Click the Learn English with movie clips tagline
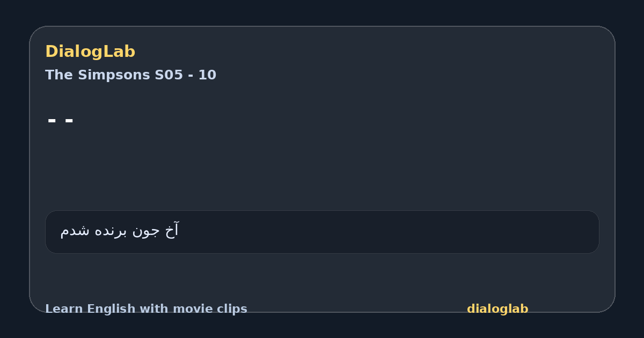The height and width of the screenshot is (338, 644). tap(146, 309)
